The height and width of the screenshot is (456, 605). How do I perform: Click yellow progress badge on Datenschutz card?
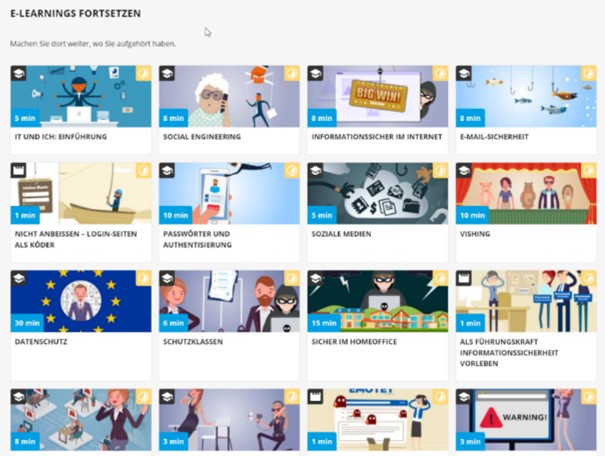(x=144, y=278)
